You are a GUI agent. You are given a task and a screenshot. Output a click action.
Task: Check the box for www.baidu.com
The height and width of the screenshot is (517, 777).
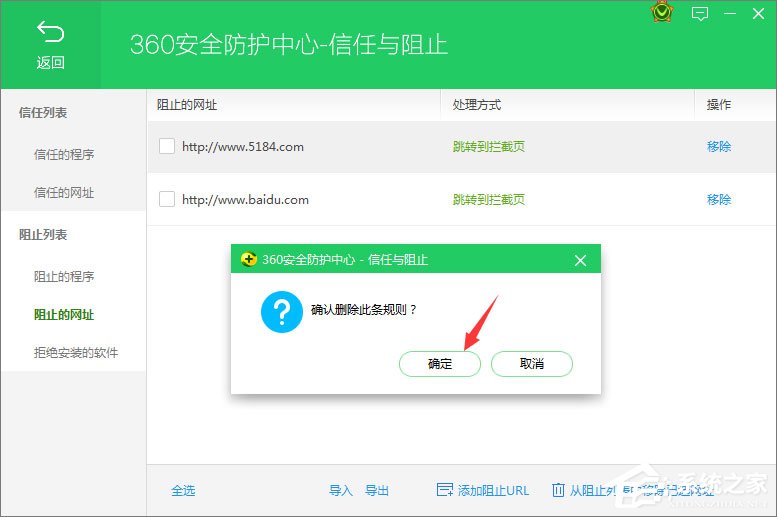167,199
